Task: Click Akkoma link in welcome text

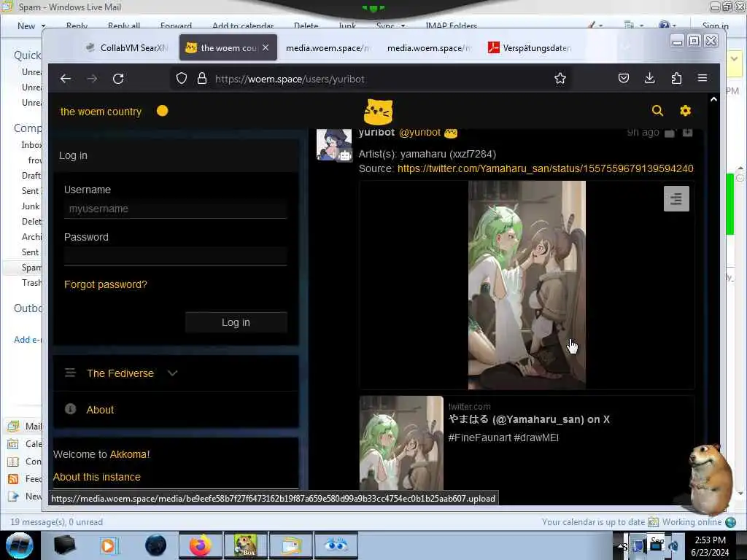Action: 128,454
